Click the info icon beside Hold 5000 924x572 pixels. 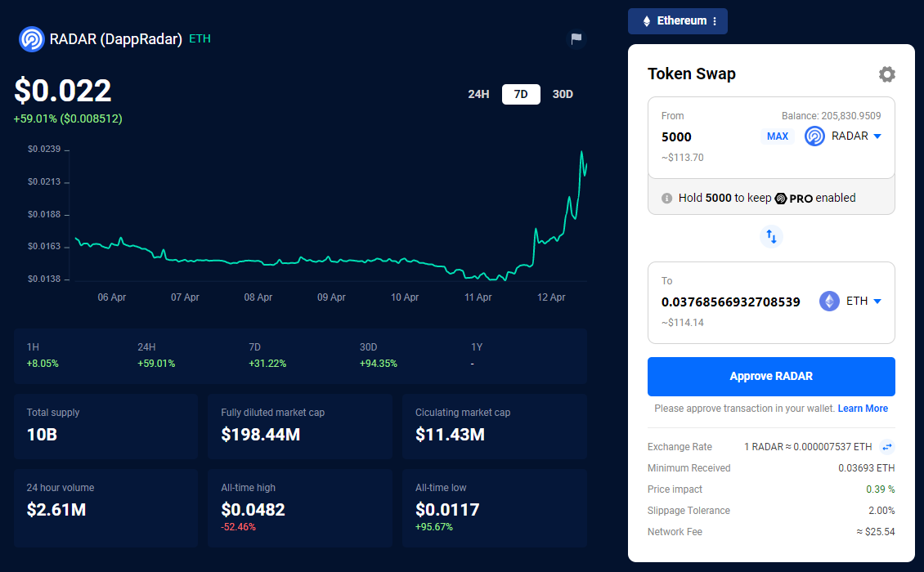tap(666, 199)
